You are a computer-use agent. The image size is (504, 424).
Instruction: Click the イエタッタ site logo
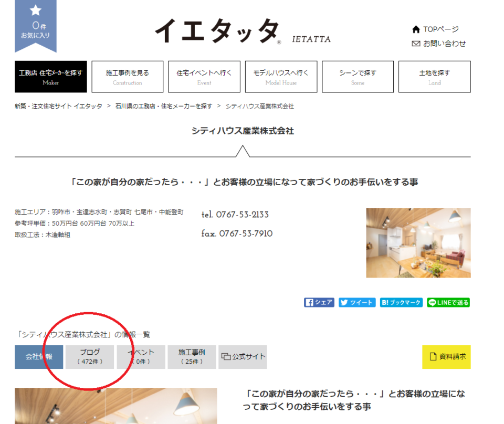(x=216, y=31)
